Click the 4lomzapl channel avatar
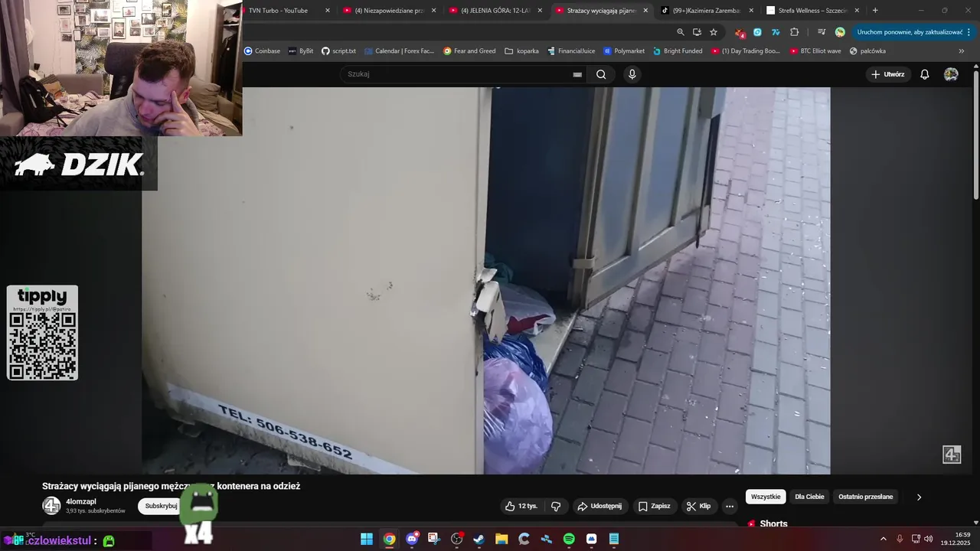This screenshot has height=551, width=980. 51,506
